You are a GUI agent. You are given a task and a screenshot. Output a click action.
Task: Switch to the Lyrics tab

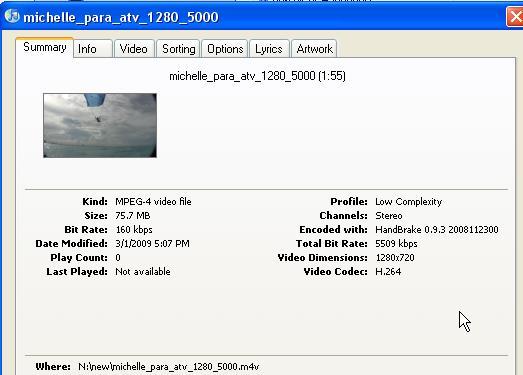pos(269,49)
